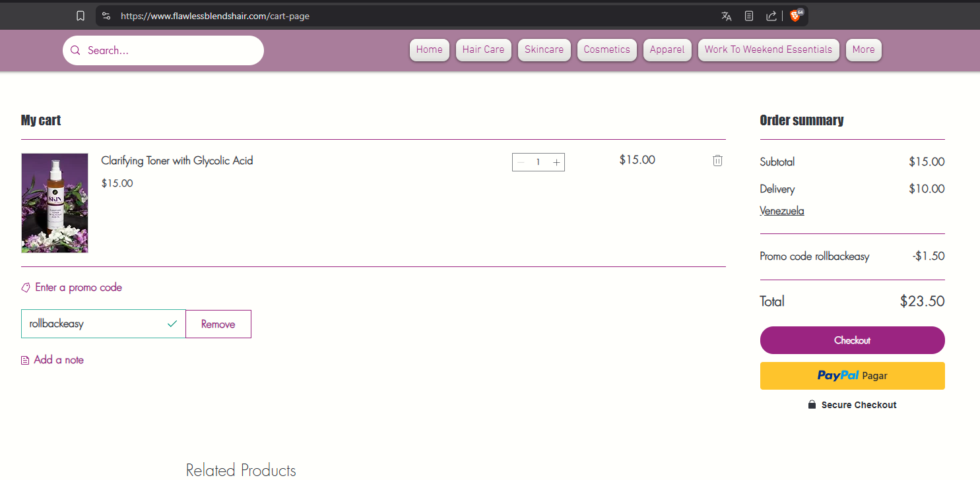
Task: Click the quantity value field
Action: 539,162
